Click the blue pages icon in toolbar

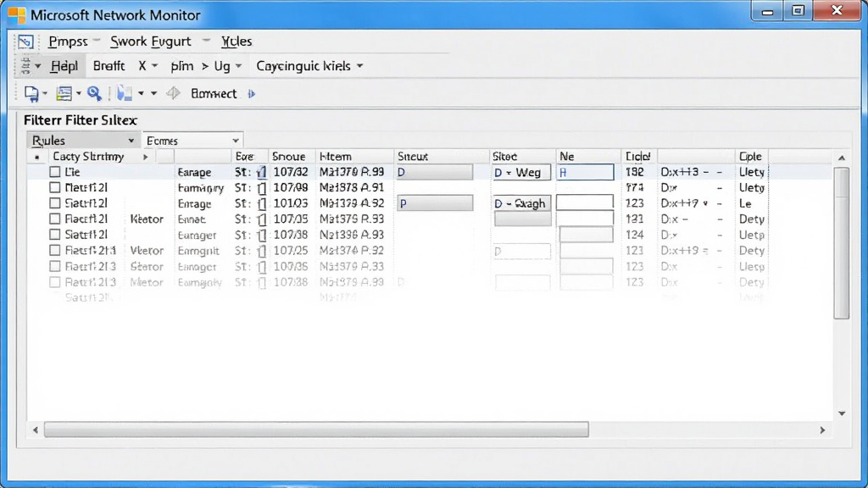125,93
